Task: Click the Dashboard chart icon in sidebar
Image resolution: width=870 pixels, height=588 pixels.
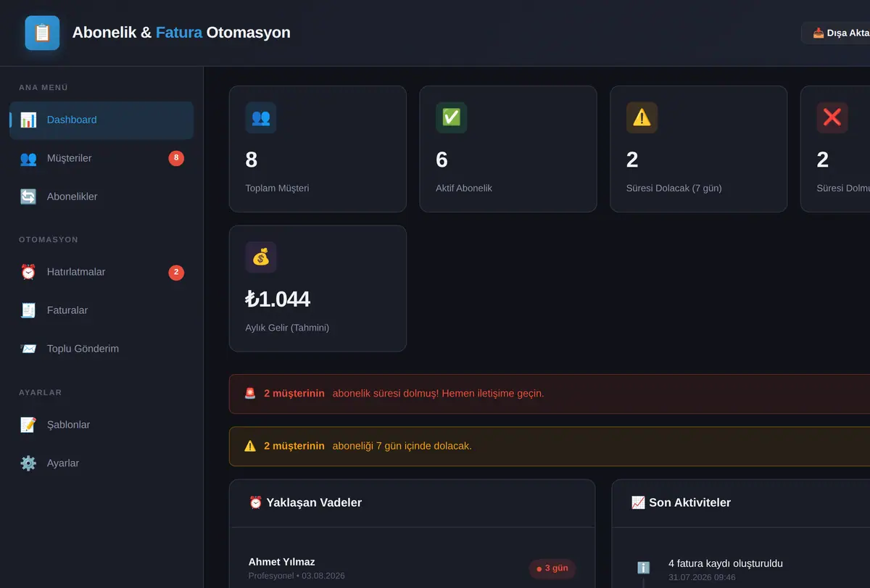Action: coord(28,120)
